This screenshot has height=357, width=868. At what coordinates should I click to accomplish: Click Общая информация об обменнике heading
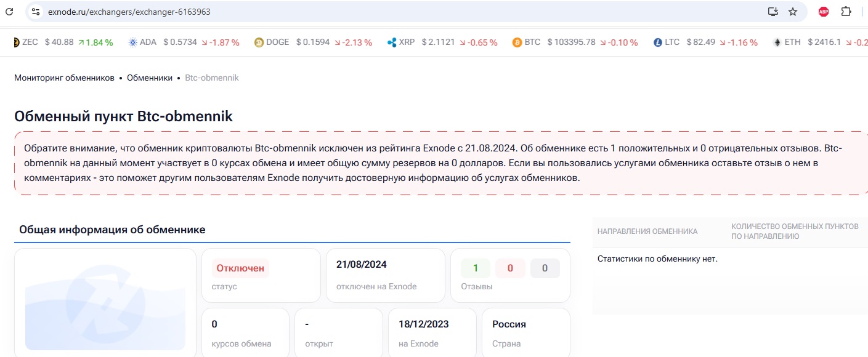pos(112,230)
